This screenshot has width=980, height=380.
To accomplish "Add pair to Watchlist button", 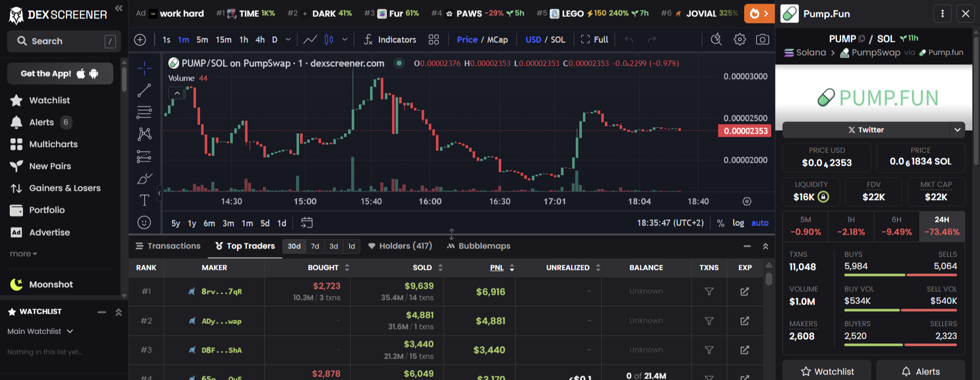I will 827,371.
